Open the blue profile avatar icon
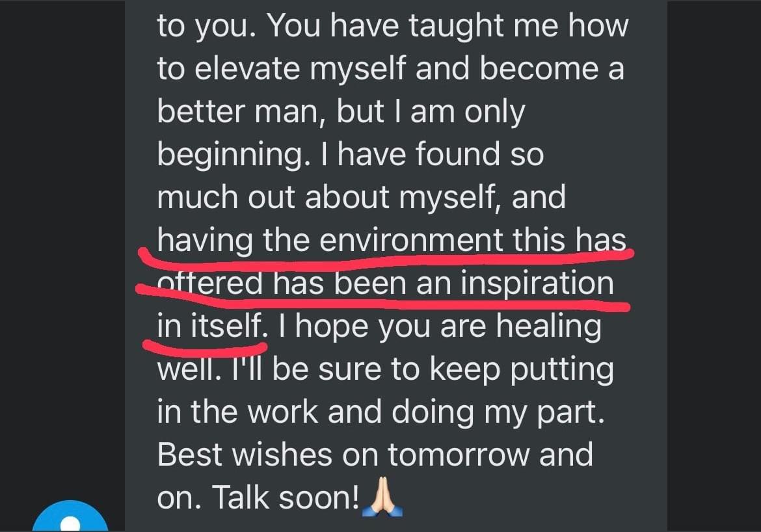 [x=70, y=516]
